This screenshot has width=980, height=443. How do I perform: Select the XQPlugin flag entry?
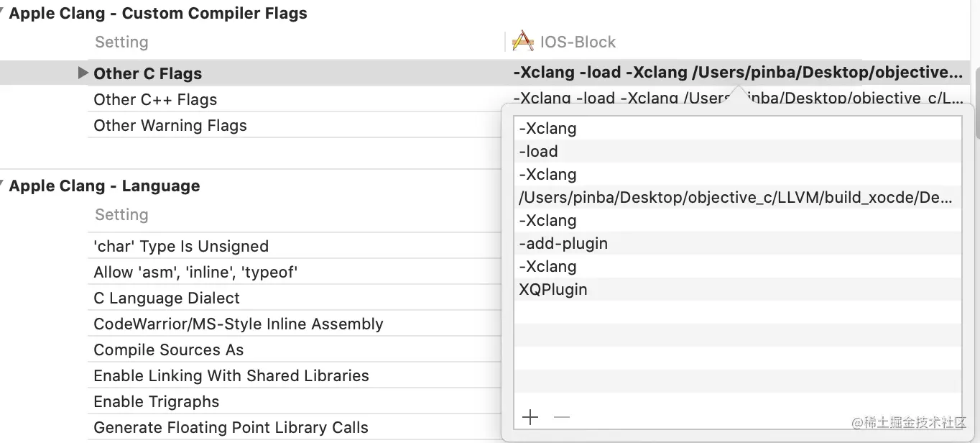553,290
